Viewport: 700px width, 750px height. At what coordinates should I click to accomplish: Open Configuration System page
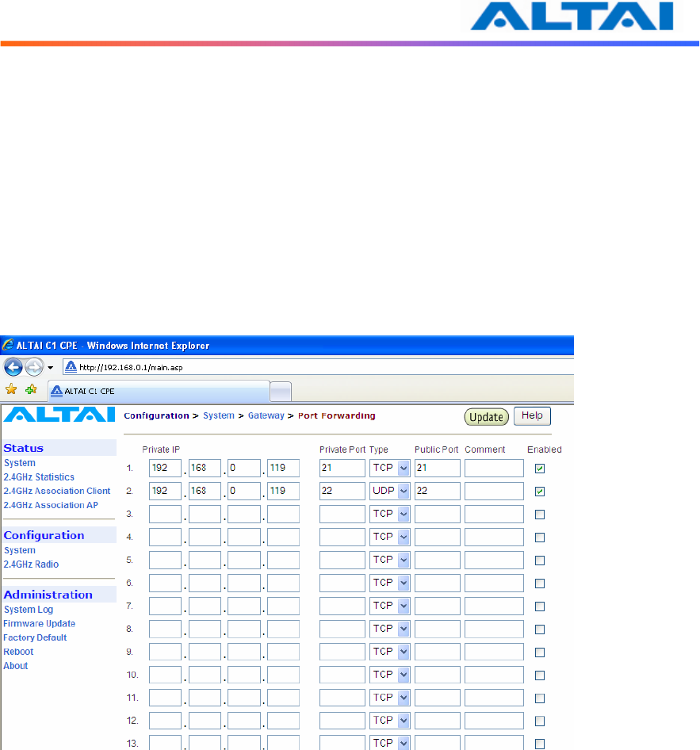[x=20, y=550]
